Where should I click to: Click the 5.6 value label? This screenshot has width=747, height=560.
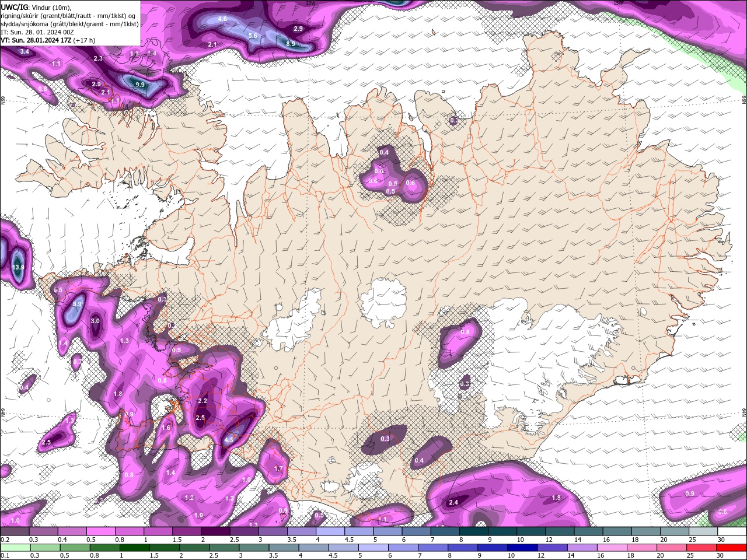(x=253, y=36)
